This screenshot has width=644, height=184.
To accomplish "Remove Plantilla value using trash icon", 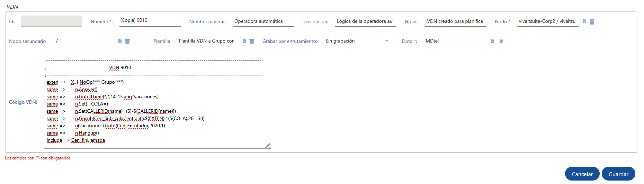I will [x=252, y=42].
